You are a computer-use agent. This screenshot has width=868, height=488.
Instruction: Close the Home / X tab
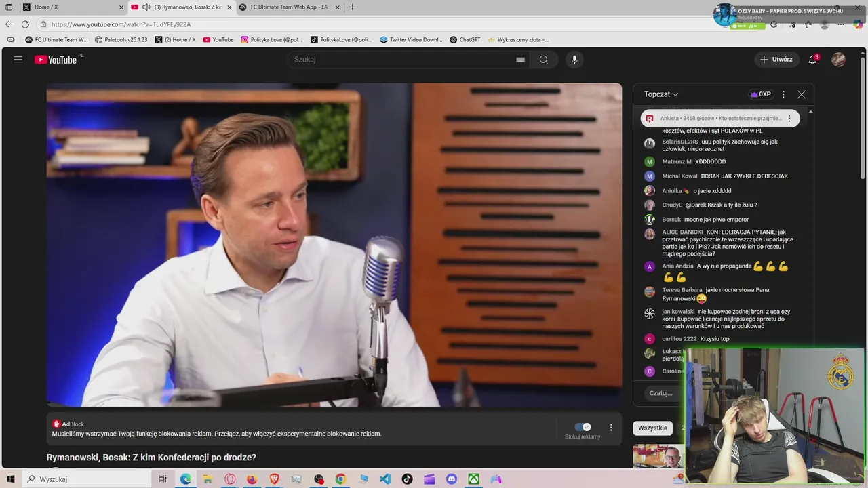tap(122, 7)
